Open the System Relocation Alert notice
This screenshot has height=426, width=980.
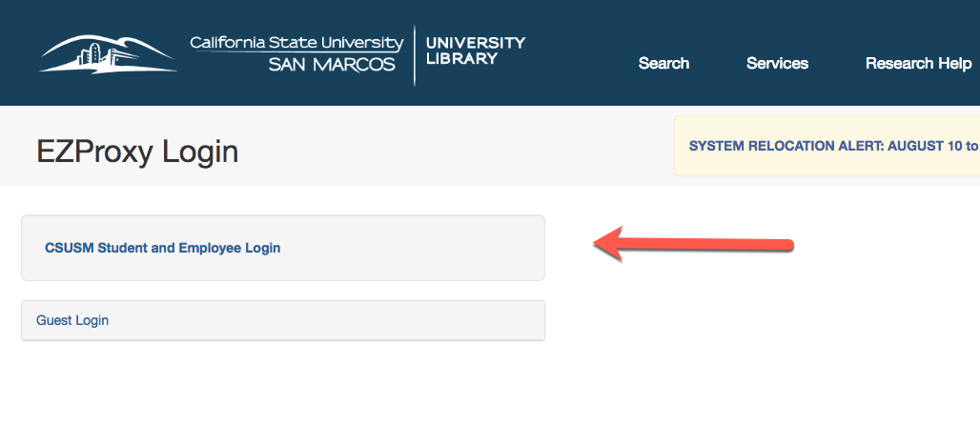pos(834,146)
